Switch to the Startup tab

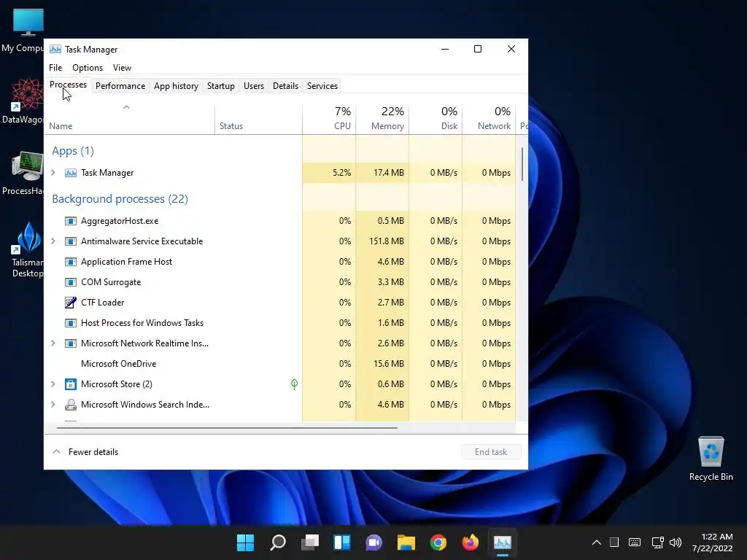(x=220, y=86)
